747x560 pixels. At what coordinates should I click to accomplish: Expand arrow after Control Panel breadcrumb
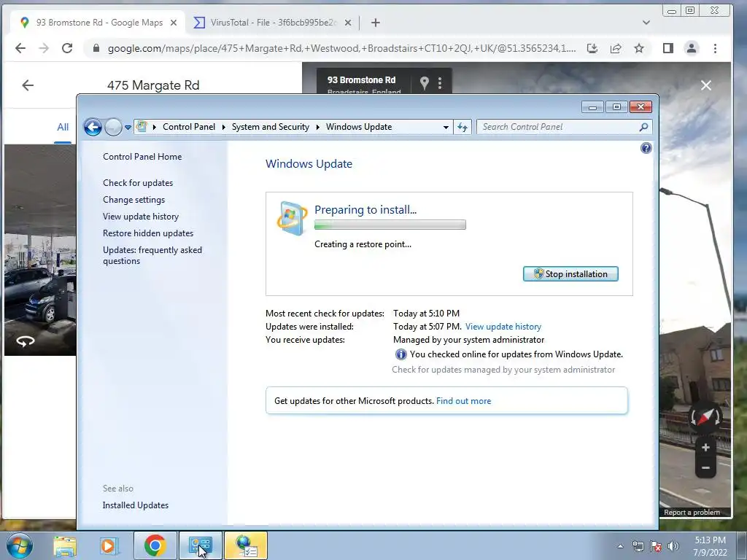(x=223, y=127)
